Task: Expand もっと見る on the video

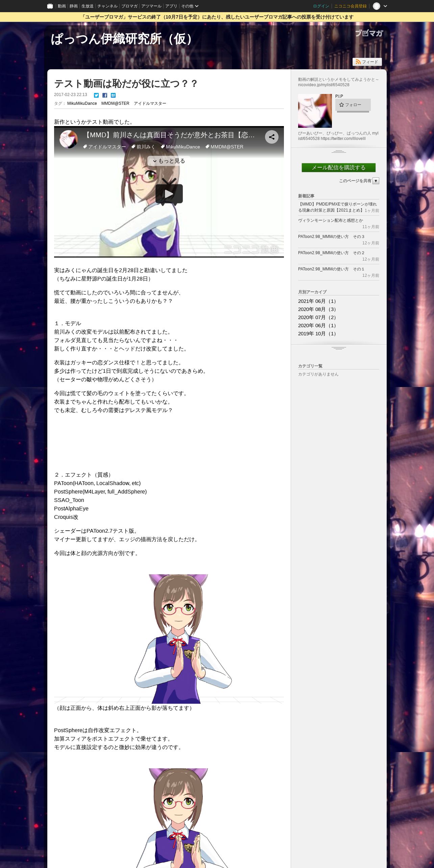Action: point(169,161)
